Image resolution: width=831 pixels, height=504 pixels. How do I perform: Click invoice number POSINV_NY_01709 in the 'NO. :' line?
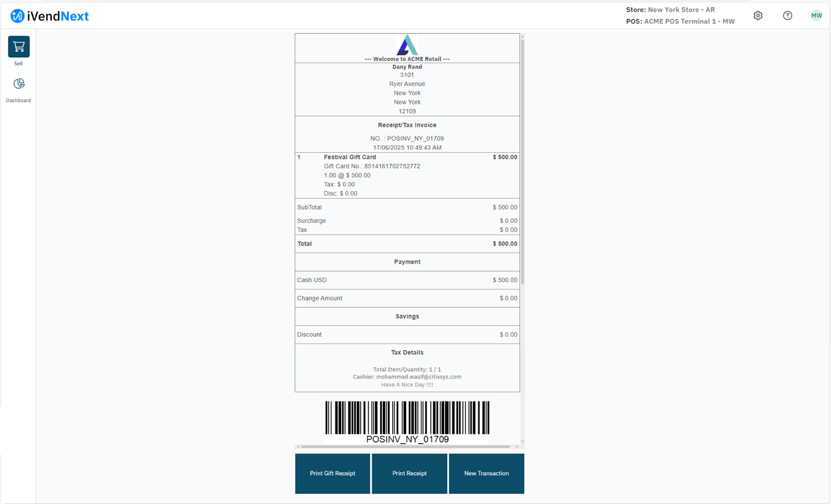(x=415, y=139)
